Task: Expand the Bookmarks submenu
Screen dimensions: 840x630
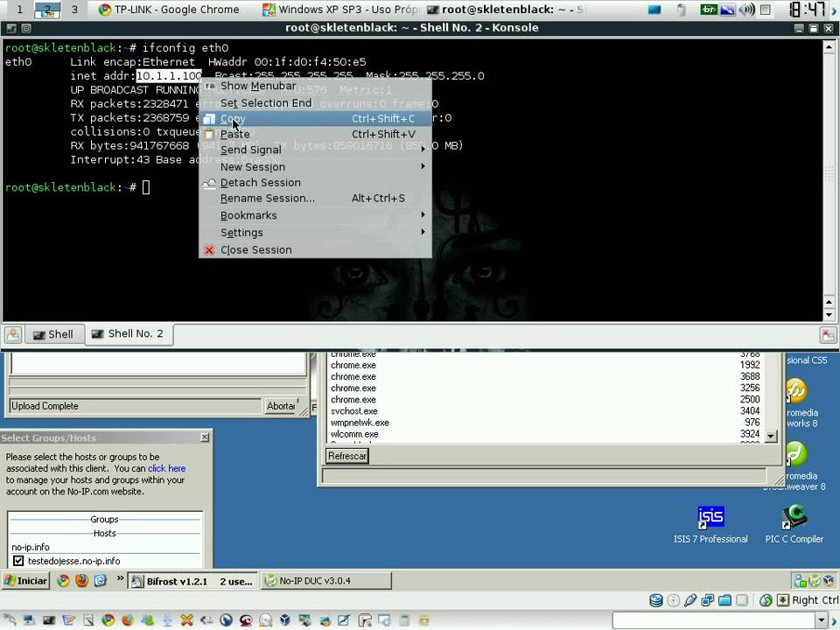Action: 315,215
